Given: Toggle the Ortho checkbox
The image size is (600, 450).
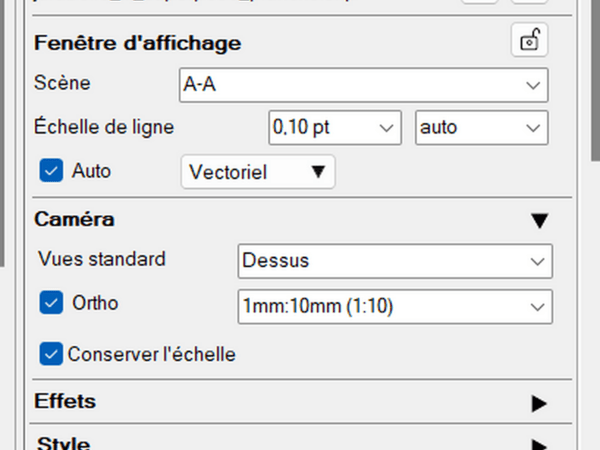Looking at the screenshot, I should click(x=51, y=302).
